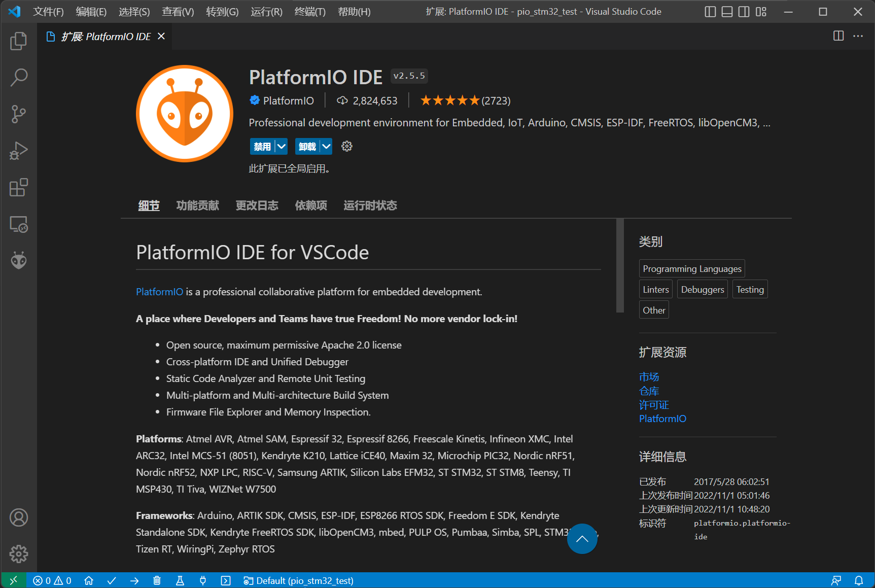Open the Search view in activity bar
The height and width of the screenshot is (588, 875).
[x=19, y=78]
